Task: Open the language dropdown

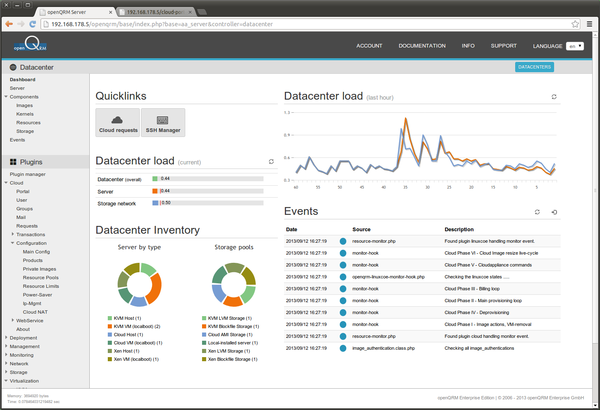Action: coord(575,46)
